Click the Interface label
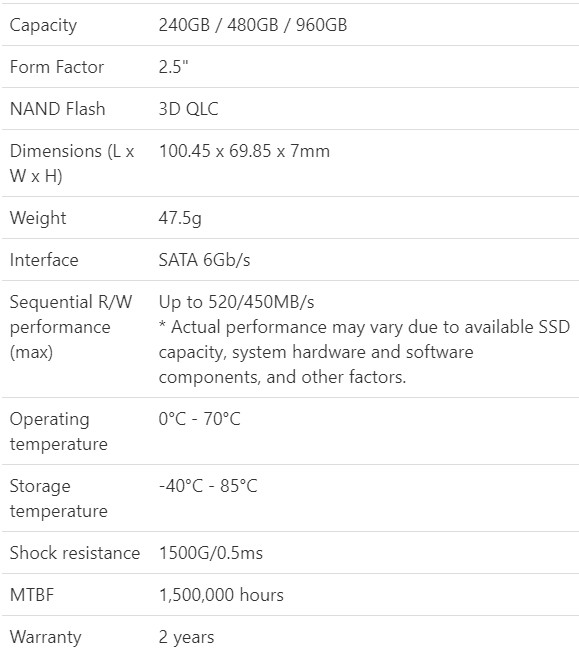This screenshot has width=579, height=667. pos(44,260)
